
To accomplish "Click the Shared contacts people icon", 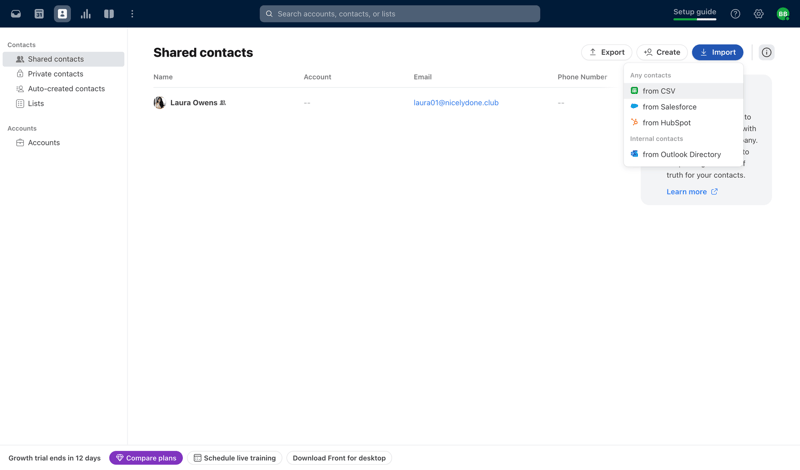I will click(x=20, y=59).
